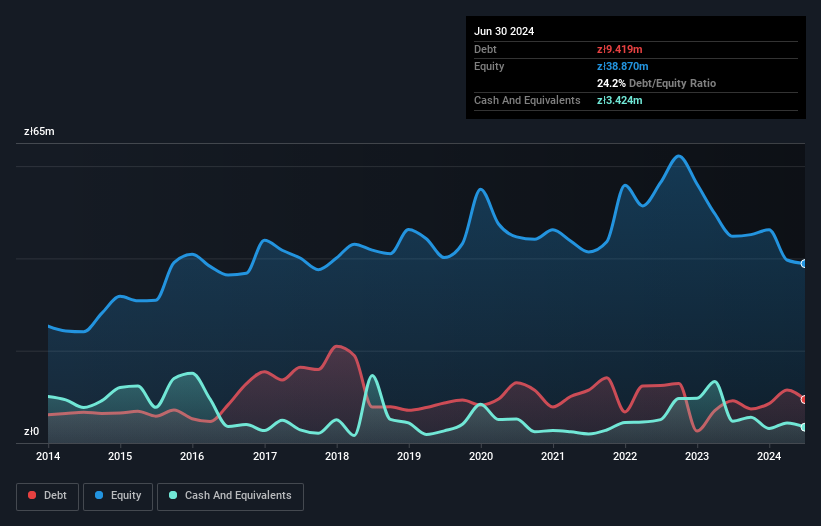Click the zł3.424m cash value
This screenshot has height=526, width=821.
pyautogui.click(x=619, y=100)
